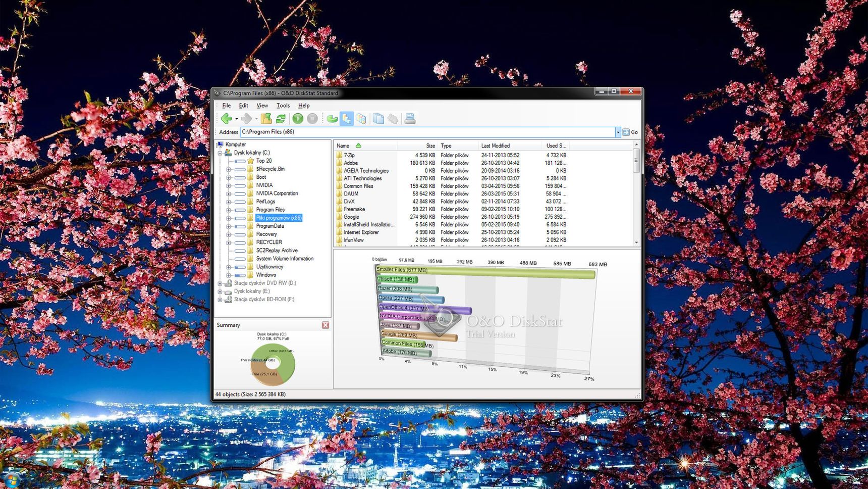Expand the Program Files tree node
The height and width of the screenshot is (489, 868).
pyautogui.click(x=229, y=210)
